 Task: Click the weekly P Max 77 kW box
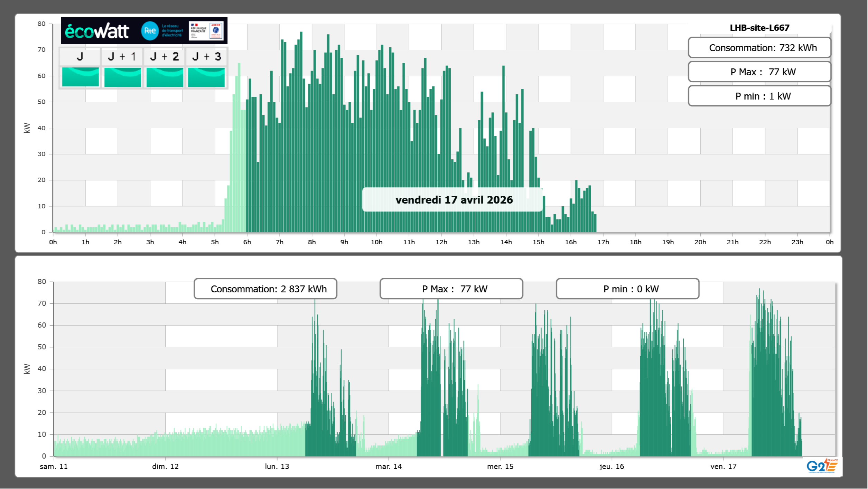point(451,289)
